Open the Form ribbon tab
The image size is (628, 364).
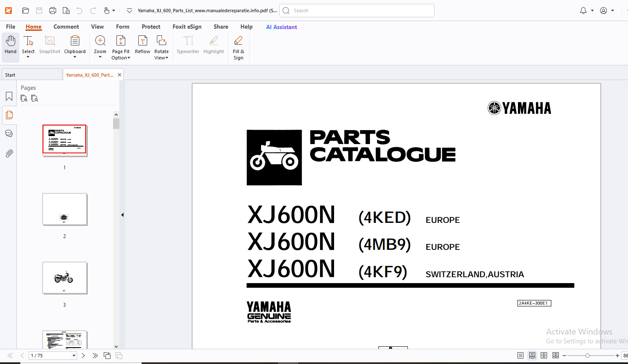pyautogui.click(x=123, y=27)
